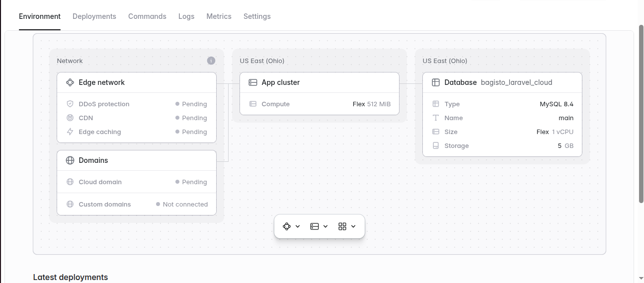Click the Flex 1 vCPU size value
The width and height of the screenshot is (644, 283).
555,132
